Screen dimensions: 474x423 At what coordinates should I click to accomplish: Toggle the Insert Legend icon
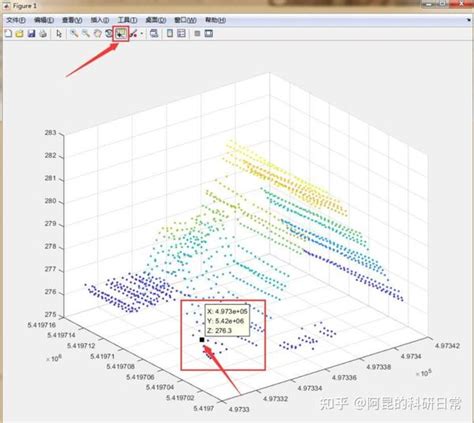pyautogui.click(x=181, y=33)
